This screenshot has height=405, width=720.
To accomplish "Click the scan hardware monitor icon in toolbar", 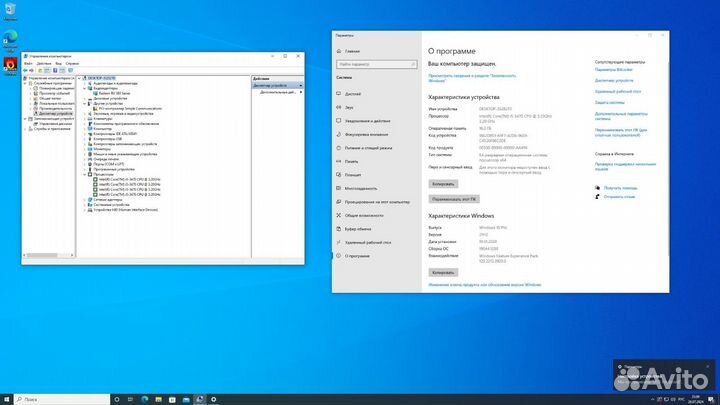I will [x=70, y=70].
